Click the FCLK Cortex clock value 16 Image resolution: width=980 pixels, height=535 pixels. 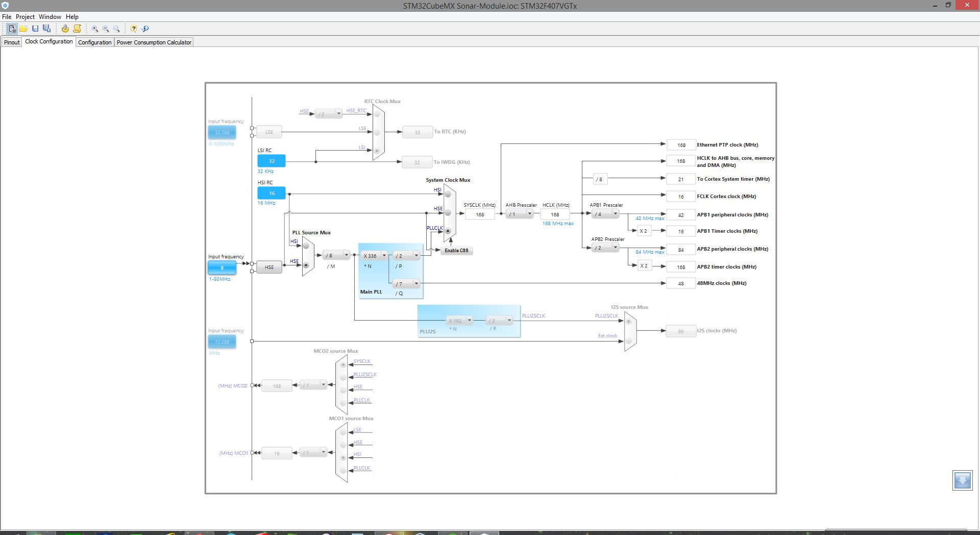tap(681, 197)
